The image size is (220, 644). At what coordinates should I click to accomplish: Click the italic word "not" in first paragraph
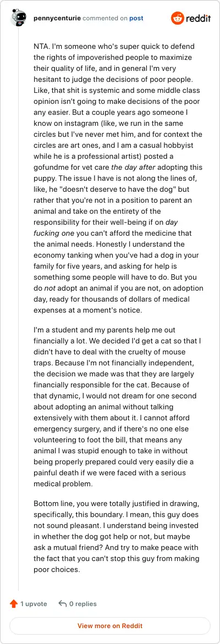(x=50, y=288)
